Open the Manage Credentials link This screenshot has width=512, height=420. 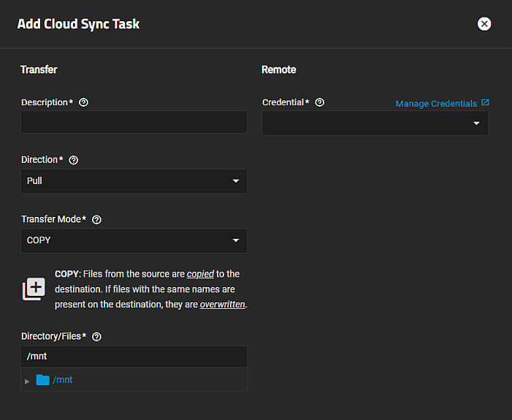(436, 104)
